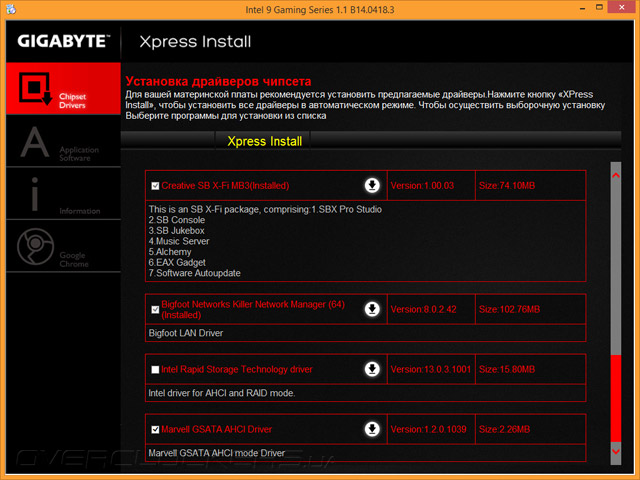Click Version:1.2.0.1039 cell
The image size is (640, 480).
[431, 429]
